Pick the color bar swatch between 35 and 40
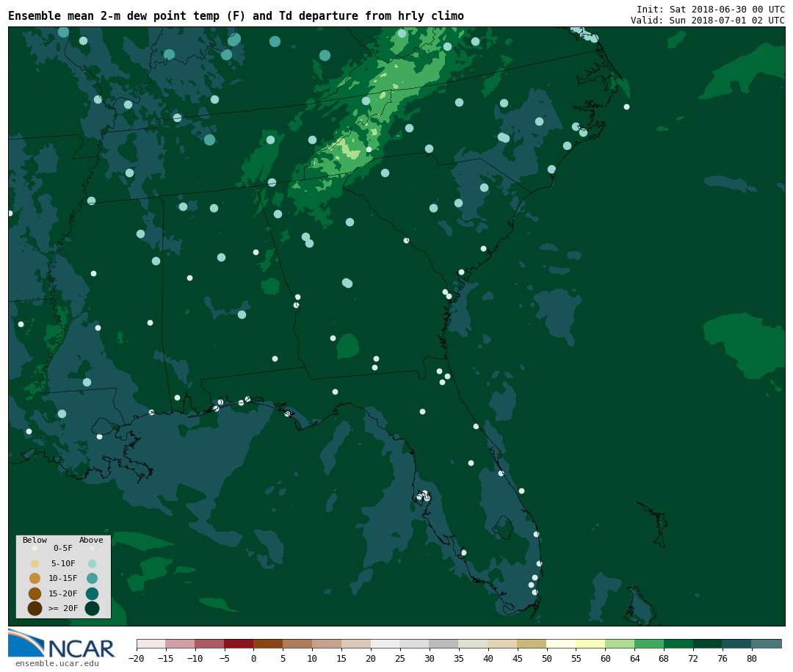 [474, 643]
